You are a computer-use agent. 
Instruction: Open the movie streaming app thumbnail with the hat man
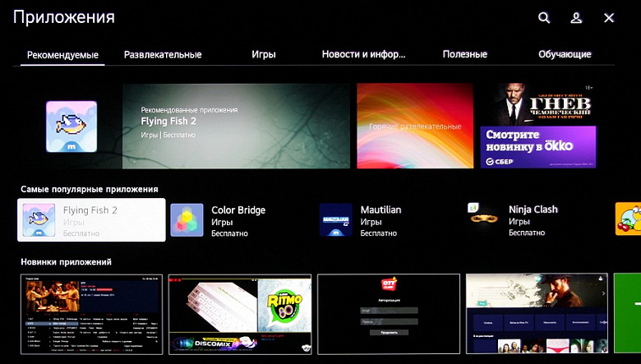537,313
